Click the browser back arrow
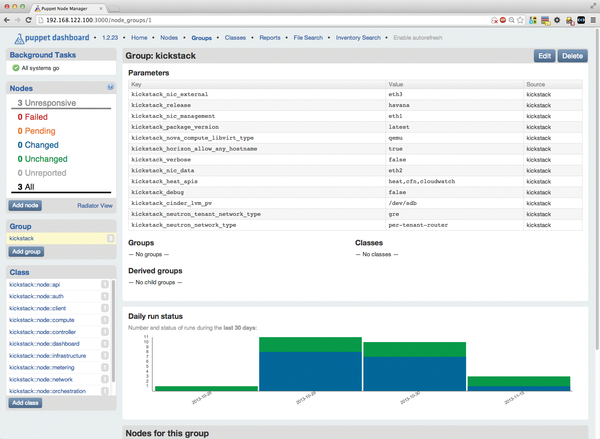600x439 pixels. click(x=7, y=20)
